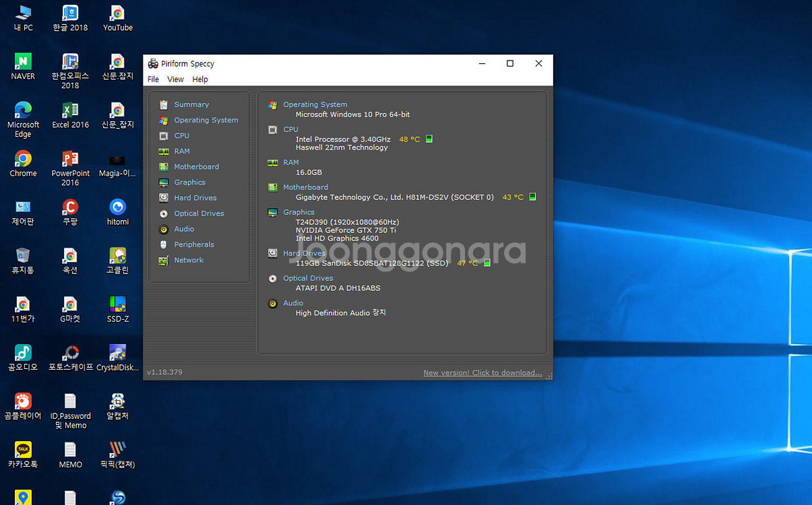
Task: Select the 카카오톡 desktop icon
Action: pyautogui.click(x=23, y=454)
